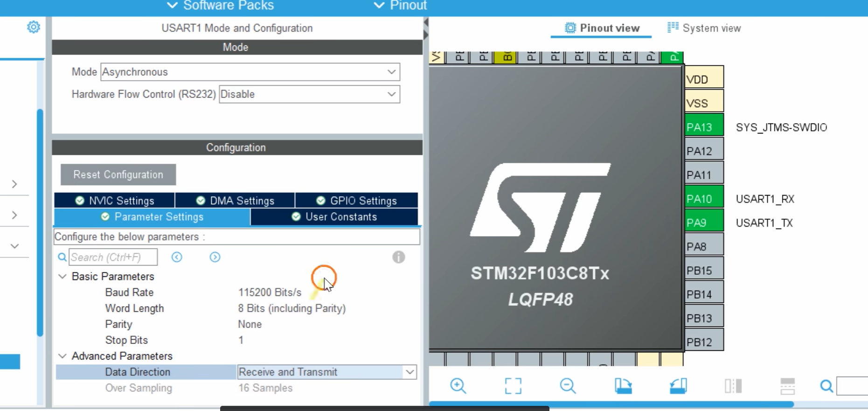The width and height of the screenshot is (868, 411).
Task: Rotate the chip counter-clockwise
Action: (x=678, y=386)
